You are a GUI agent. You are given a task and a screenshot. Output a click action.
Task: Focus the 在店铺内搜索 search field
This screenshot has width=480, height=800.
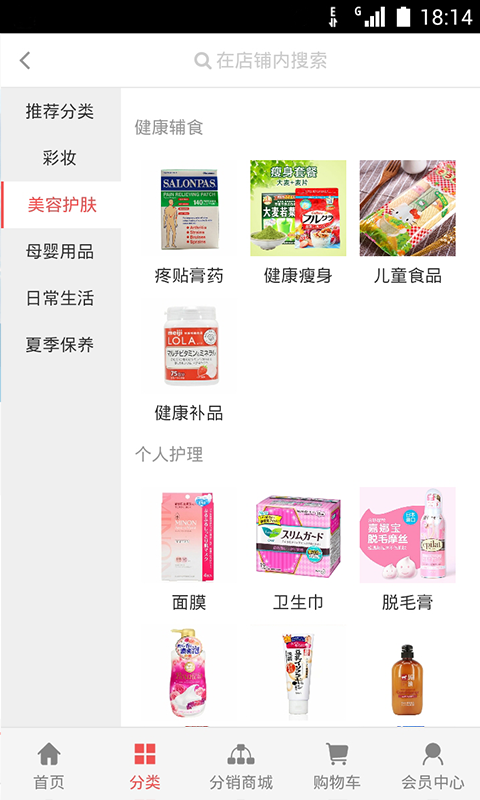[260, 61]
